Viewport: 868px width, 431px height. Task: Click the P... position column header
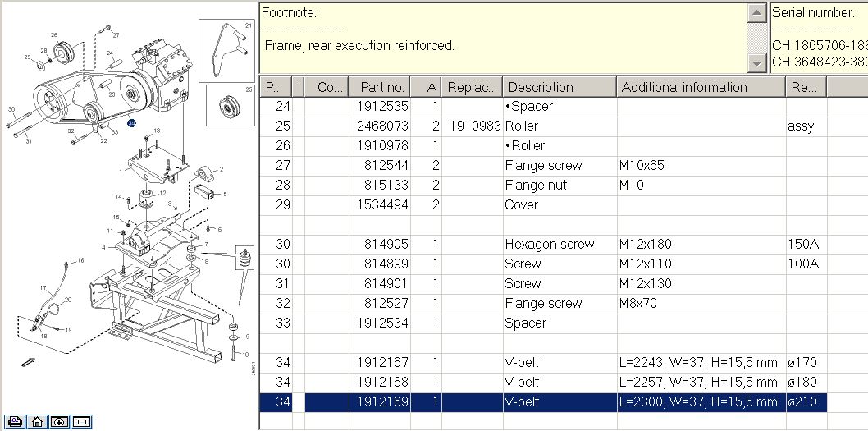pos(275,87)
